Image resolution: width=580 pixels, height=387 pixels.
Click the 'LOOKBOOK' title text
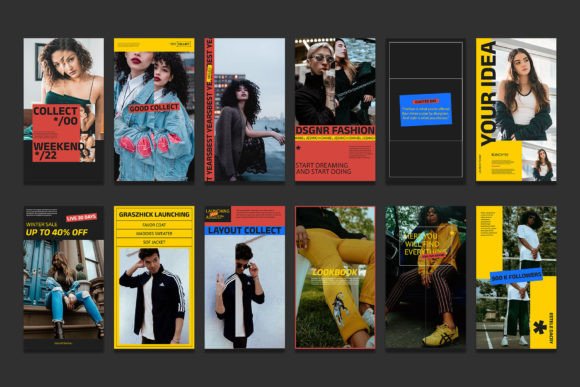[x=335, y=272]
